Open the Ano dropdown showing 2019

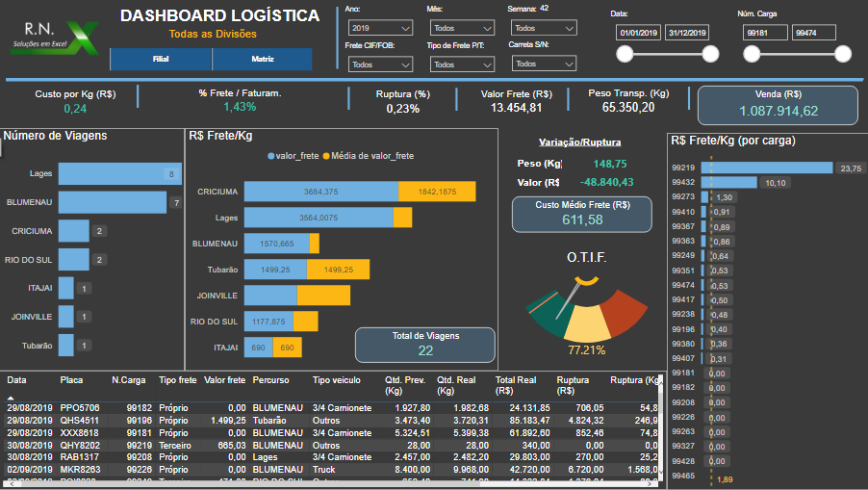pyautogui.click(x=378, y=29)
